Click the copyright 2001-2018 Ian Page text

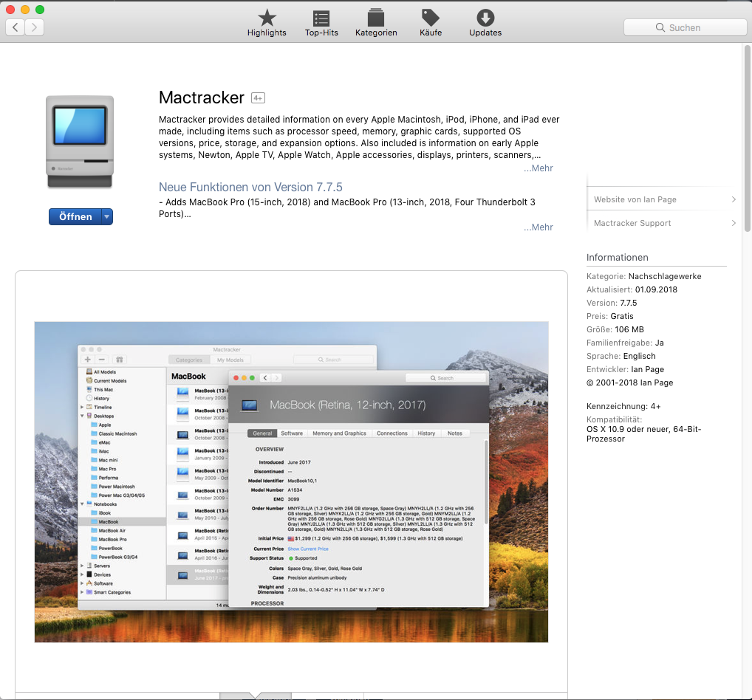point(629,382)
